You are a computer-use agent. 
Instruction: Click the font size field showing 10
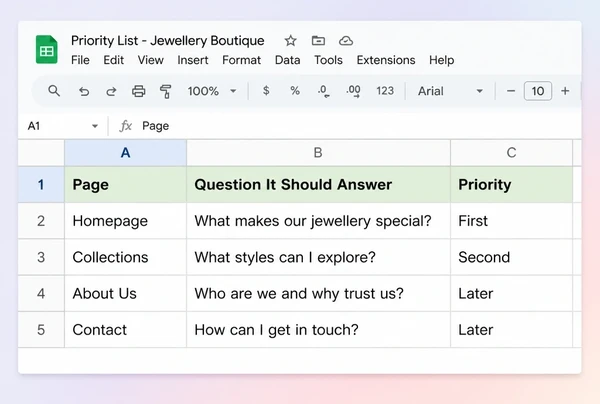coord(538,91)
